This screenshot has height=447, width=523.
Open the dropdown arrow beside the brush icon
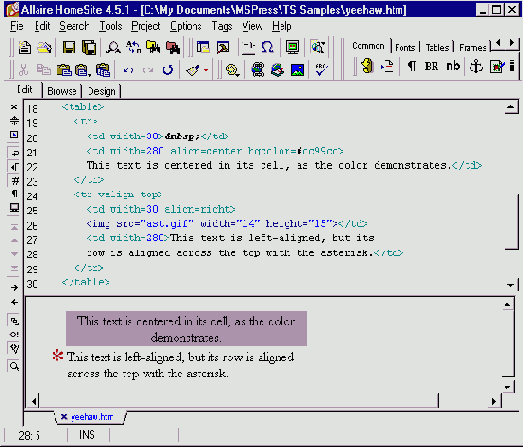(206, 70)
